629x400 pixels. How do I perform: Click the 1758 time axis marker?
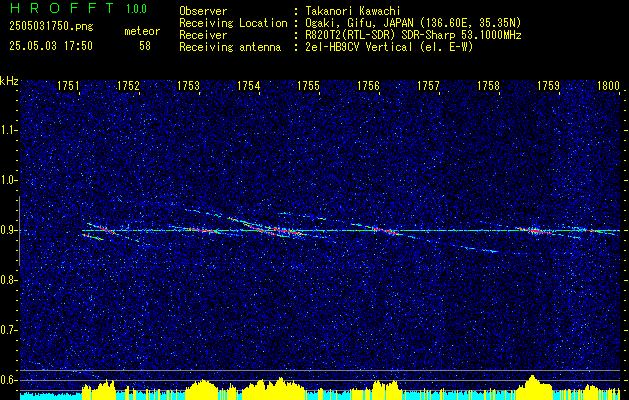[x=489, y=86]
